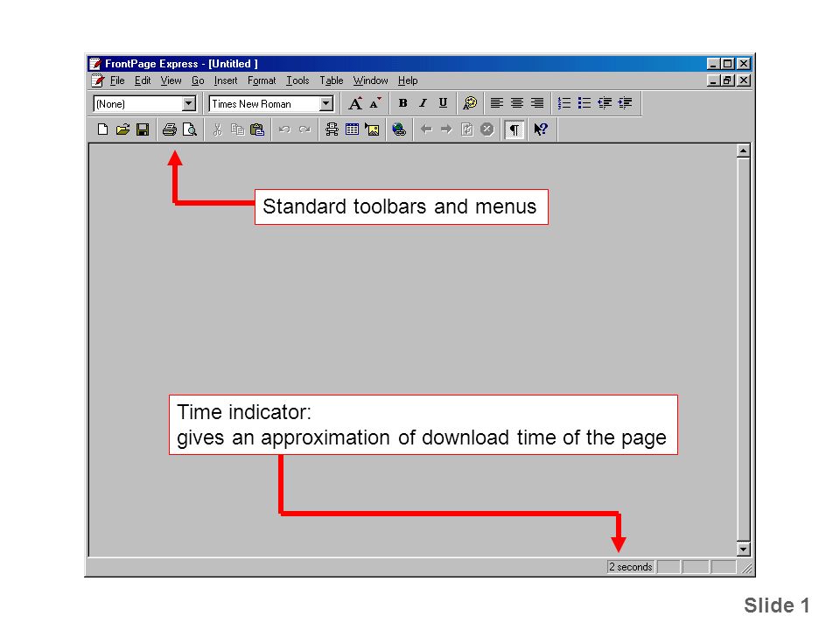The image size is (840, 630).
Task: Open Print Preview icon
Action: click(190, 129)
